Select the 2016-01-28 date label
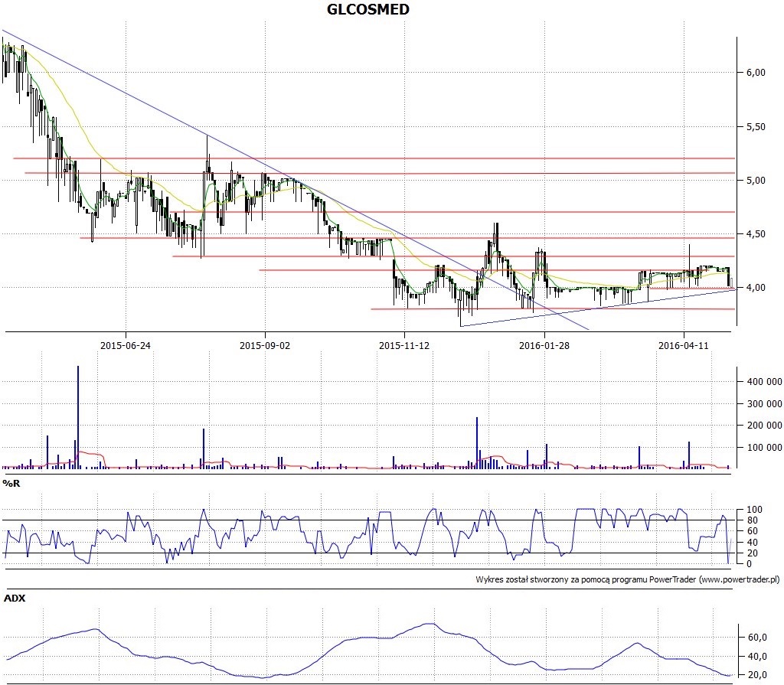 click(x=544, y=345)
